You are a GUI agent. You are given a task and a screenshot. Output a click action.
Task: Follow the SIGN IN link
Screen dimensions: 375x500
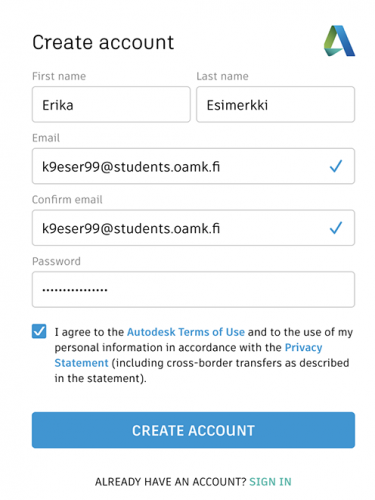[x=270, y=482]
